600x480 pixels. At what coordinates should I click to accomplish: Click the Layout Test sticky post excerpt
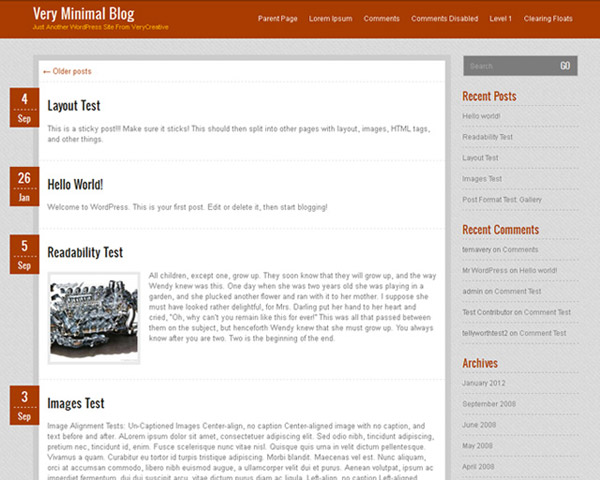[x=239, y=134]
